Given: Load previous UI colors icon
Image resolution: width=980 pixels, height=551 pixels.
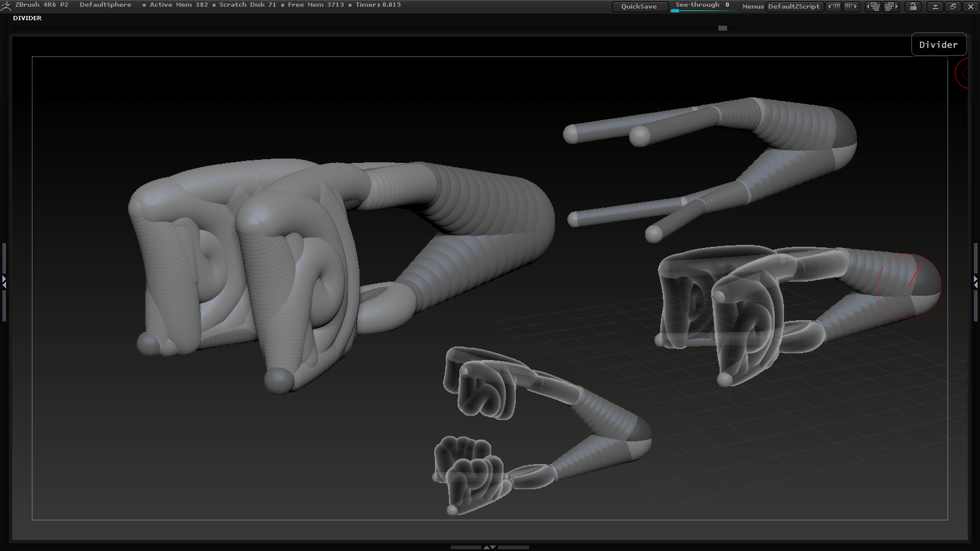Looking at the screenshot, I should [x=834, y=6].
